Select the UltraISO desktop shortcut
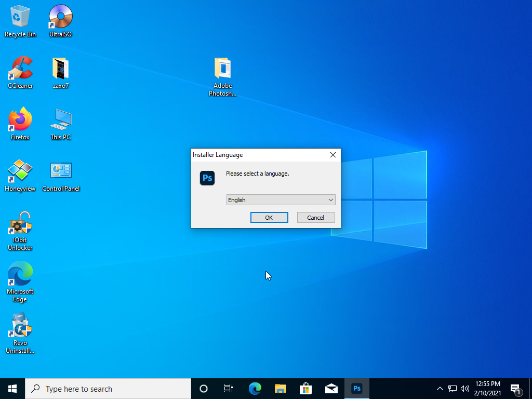This screenshot has width=532, height=399. (60, 21)
